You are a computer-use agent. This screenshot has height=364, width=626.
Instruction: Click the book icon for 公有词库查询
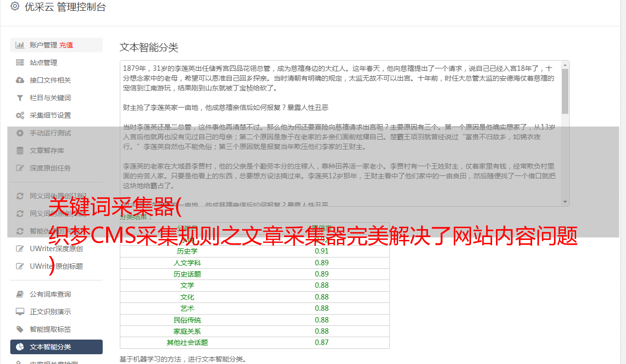tap(20, 294)
